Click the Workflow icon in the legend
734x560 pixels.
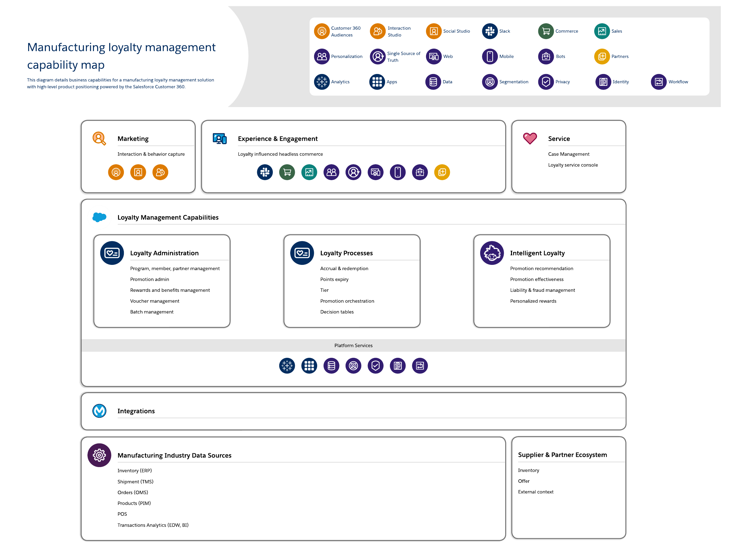pos(658,82)
